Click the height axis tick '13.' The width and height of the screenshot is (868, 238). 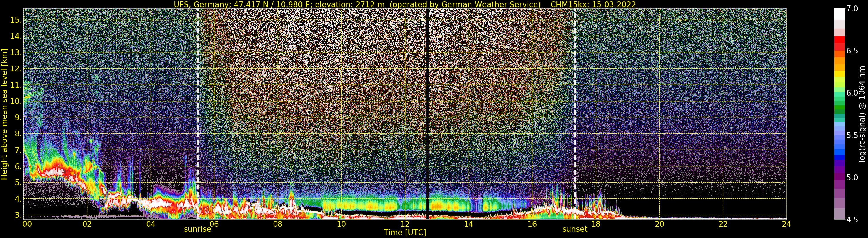pyautogui.click(x=16, y=53)
